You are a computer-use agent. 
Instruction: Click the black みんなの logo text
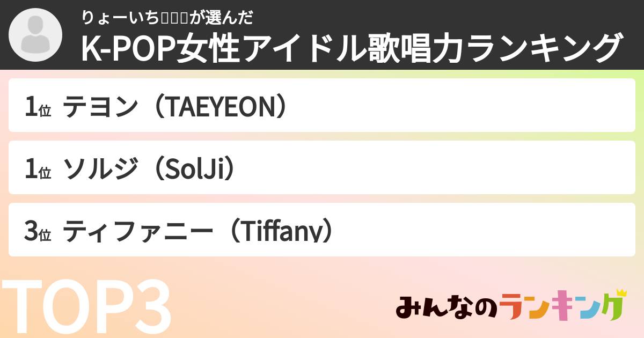(x=447, y=307)
